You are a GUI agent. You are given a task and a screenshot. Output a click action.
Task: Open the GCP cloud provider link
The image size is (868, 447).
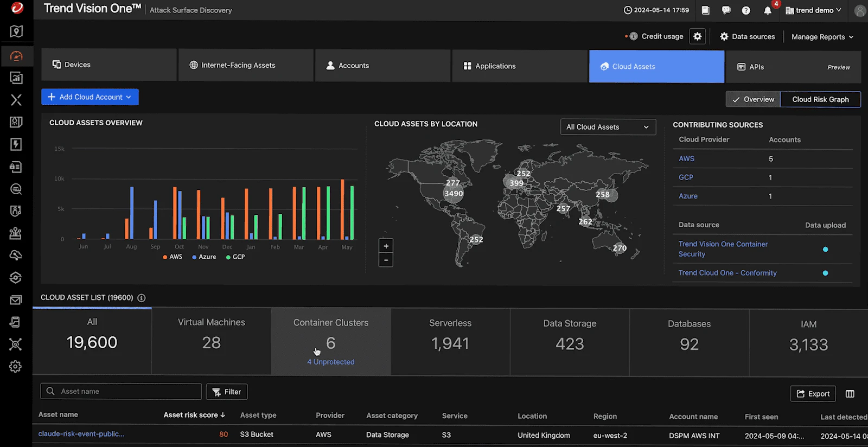[x=686, y=177]
